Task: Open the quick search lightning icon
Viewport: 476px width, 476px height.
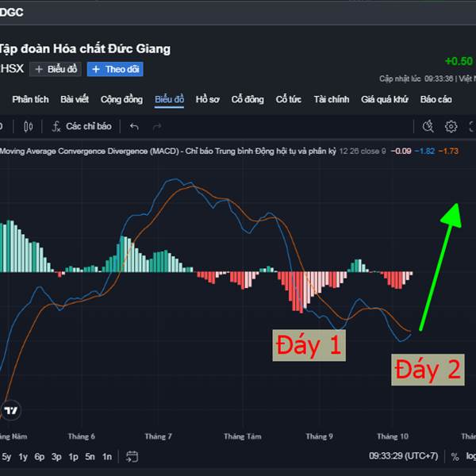Action: (428, 126)
